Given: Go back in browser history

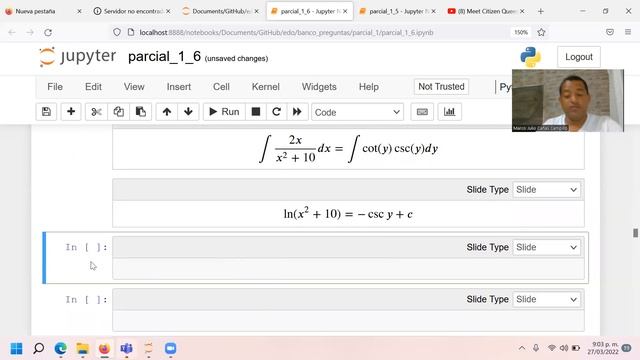Looking at the screenshot, I should 12,32.
